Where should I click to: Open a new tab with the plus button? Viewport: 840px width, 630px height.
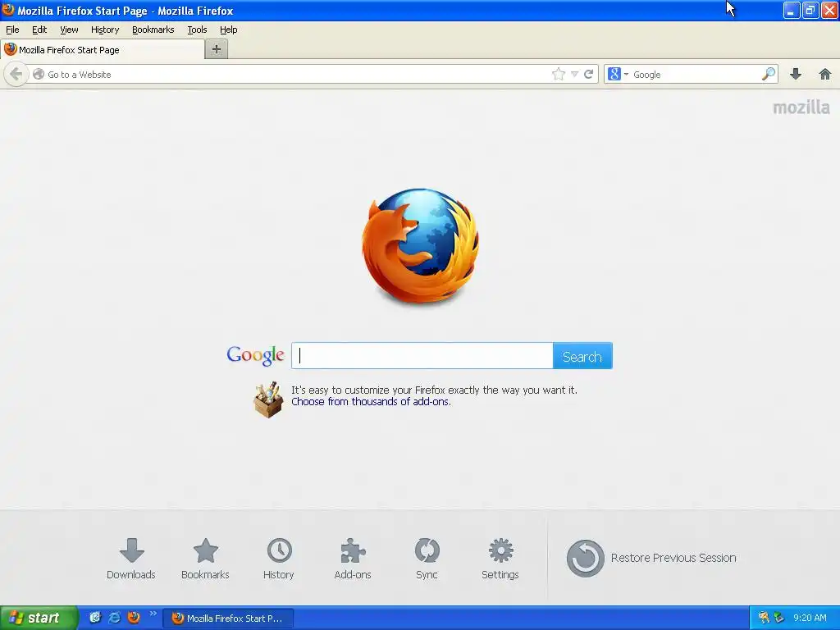coord(217,49)
